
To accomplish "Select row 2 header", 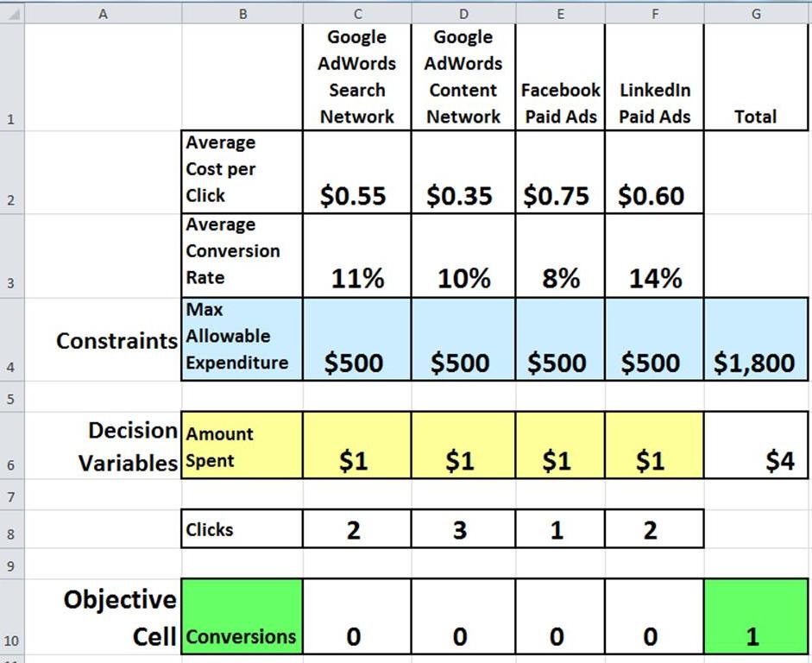I will (12, 172).
